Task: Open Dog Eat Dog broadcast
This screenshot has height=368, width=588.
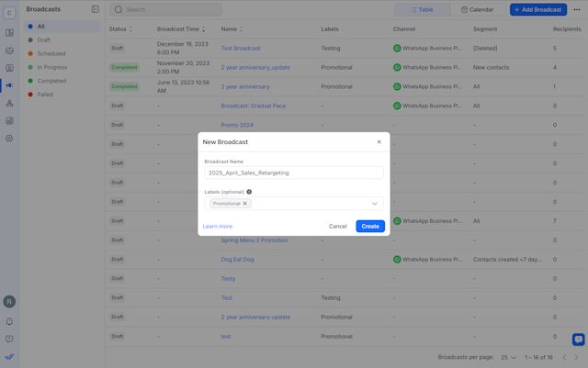Action: (237, 260)
